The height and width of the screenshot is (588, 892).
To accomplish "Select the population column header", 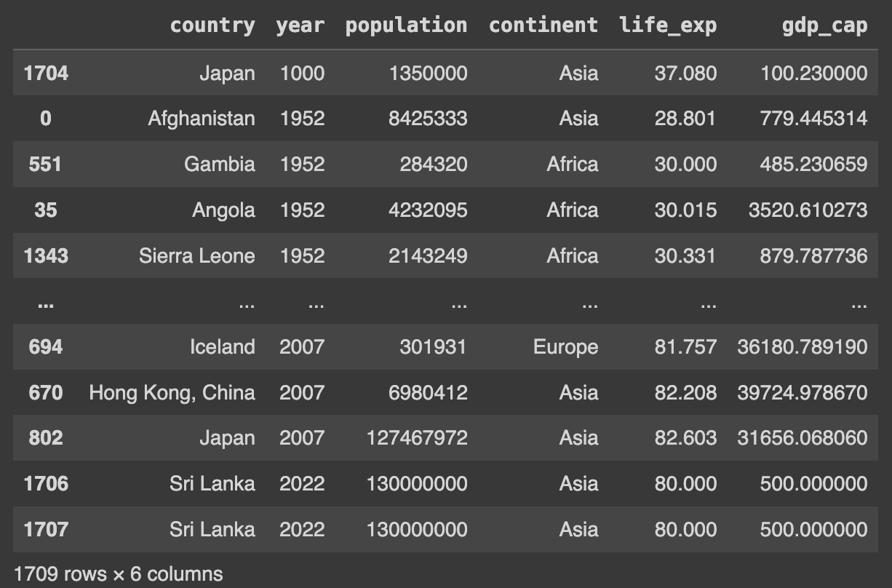I will 406,25.
